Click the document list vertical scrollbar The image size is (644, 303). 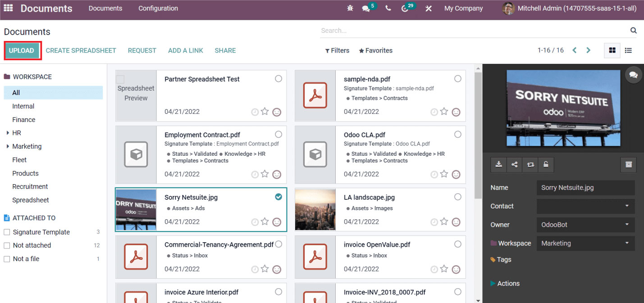tap(478, 135)
